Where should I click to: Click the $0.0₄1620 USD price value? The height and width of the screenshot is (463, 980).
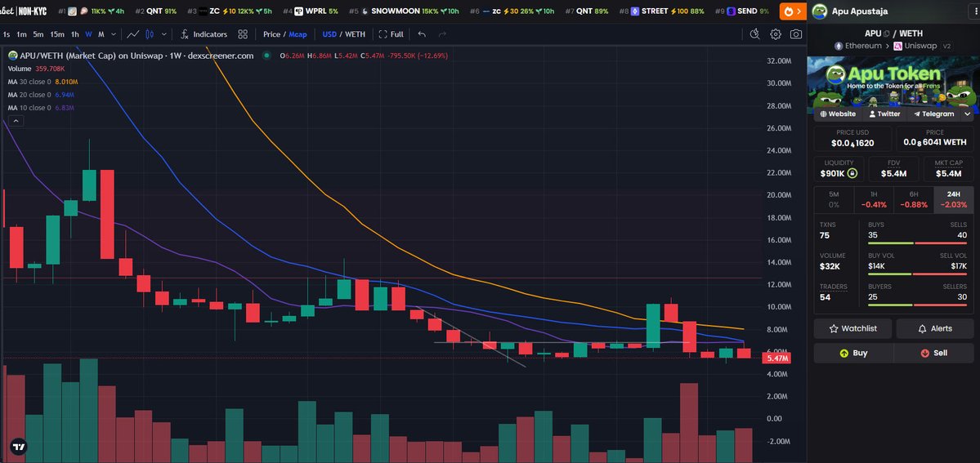tap(852, 143)
